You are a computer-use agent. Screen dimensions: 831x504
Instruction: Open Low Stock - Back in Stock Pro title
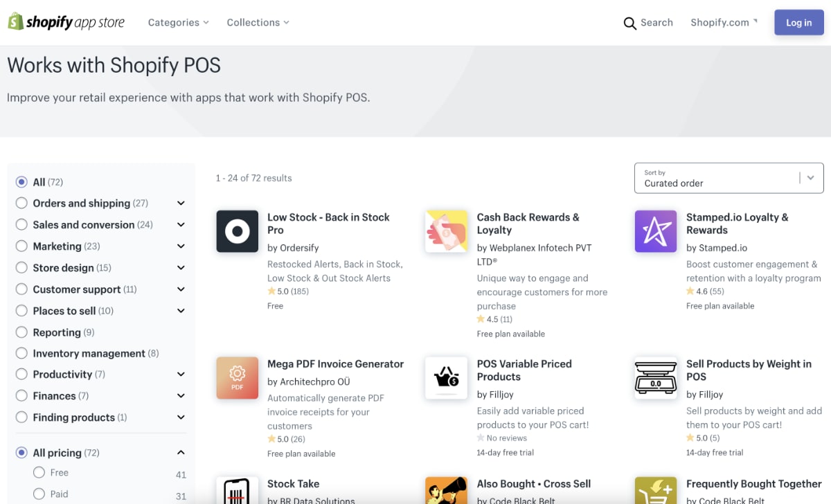coord(328,224)
